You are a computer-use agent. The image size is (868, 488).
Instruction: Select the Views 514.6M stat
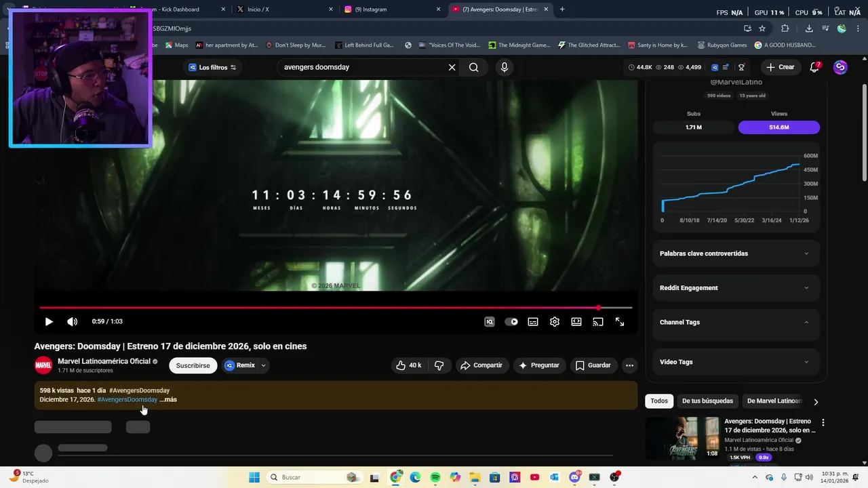pos(779,127)
